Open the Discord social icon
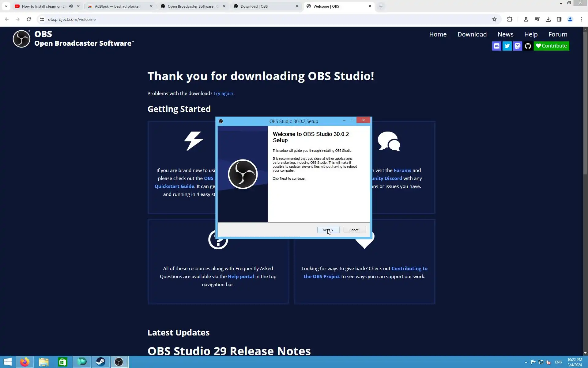The height and width of the screenshot is (368, 588). coord(496,46)
